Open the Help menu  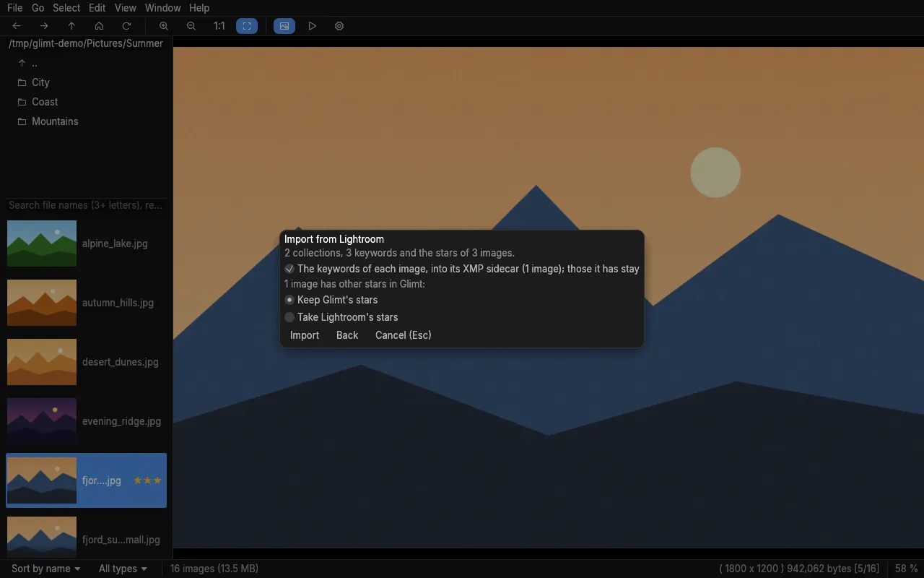point(199,8)
